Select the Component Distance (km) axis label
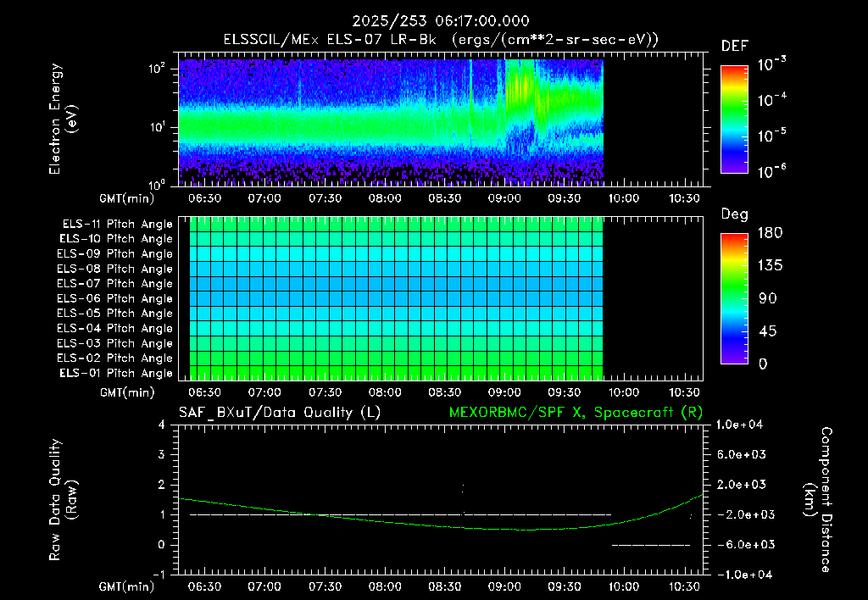Screen dimensions: 868x600 [x=818, y=500]
